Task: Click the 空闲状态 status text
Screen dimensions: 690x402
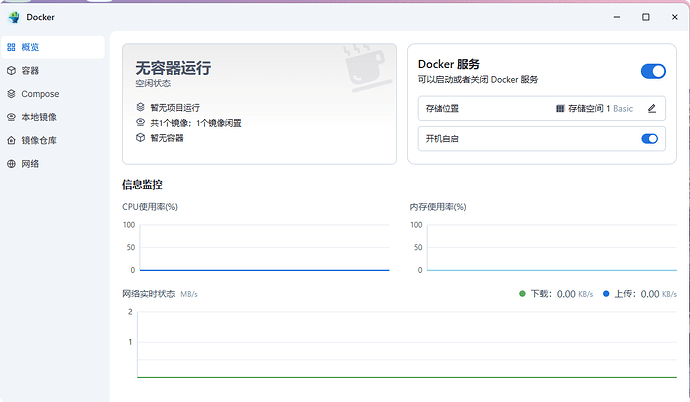Action: (x=153, y=83)
